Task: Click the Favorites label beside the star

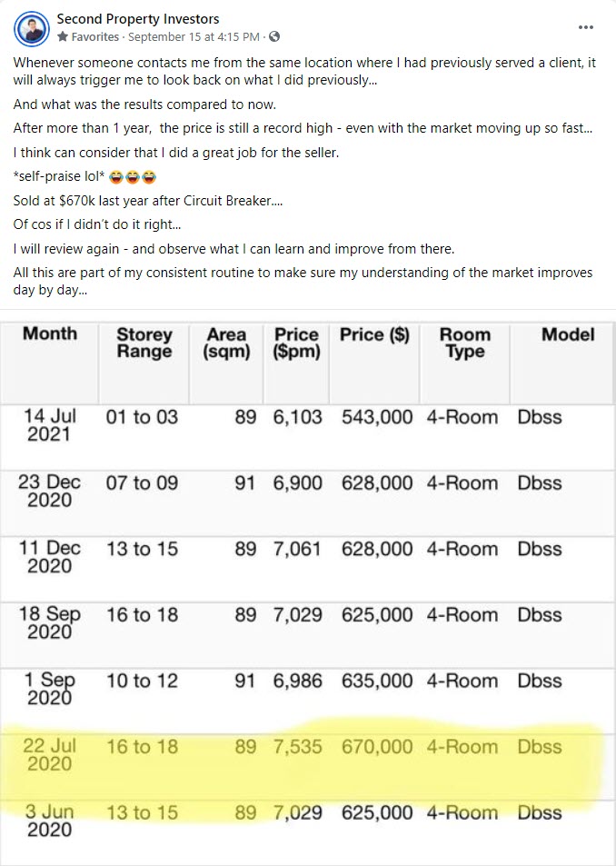Action: point(94,37)
